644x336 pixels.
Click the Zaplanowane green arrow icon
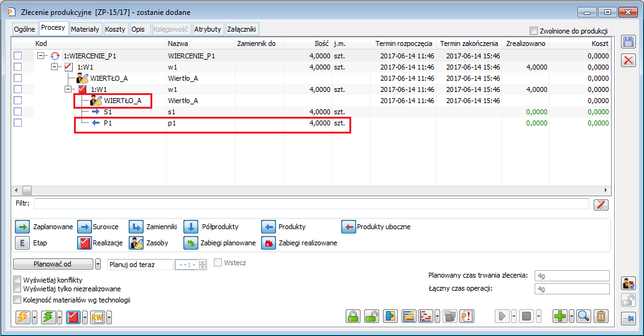(x=22, y=227)
